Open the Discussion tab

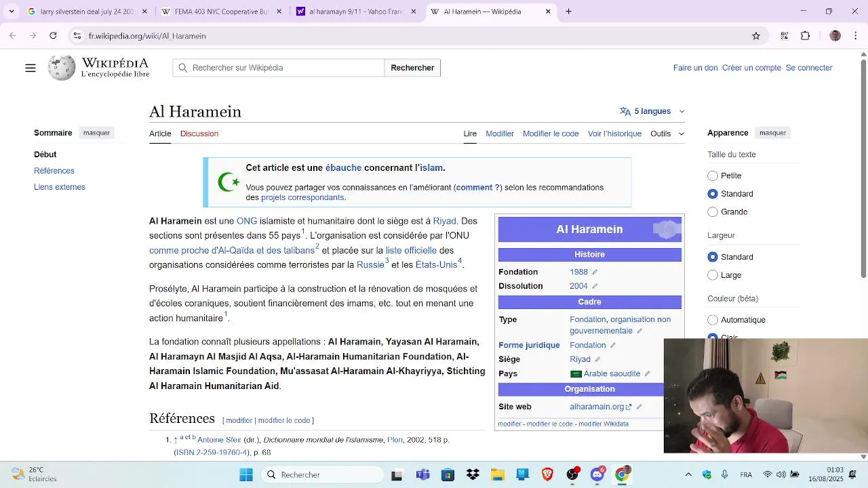coord(199,134)
